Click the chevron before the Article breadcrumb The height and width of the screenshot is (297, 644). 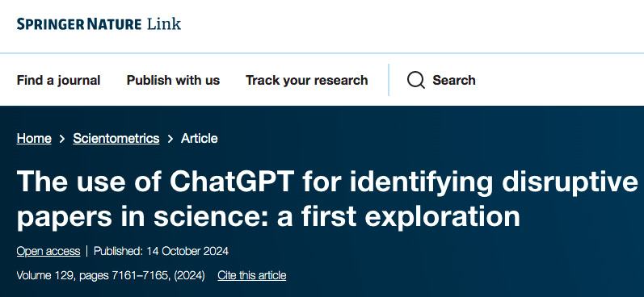coord(170,139)
